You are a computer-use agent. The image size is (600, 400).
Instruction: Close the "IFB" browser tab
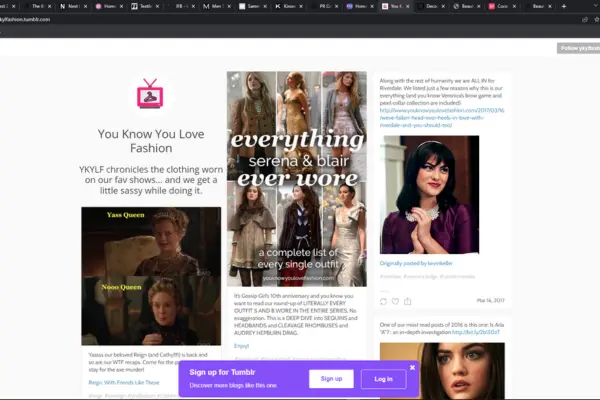pos(193,7)
